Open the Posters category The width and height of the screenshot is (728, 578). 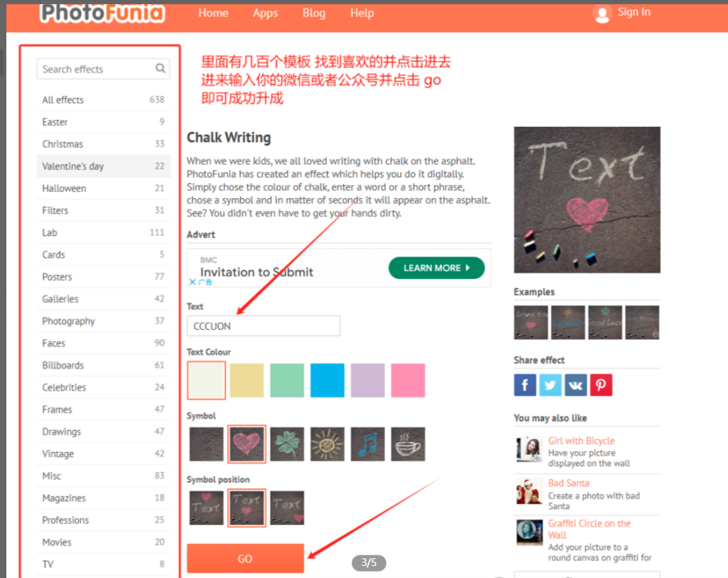[x=104, y=277]
